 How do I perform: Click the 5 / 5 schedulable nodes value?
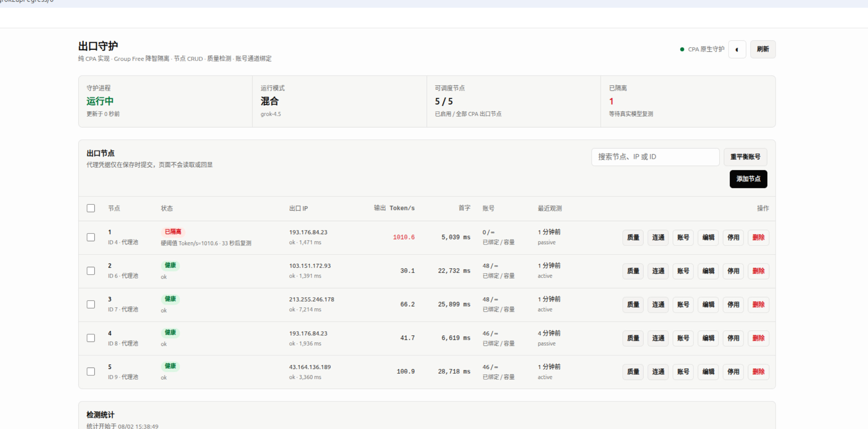[x=444, y=101]
